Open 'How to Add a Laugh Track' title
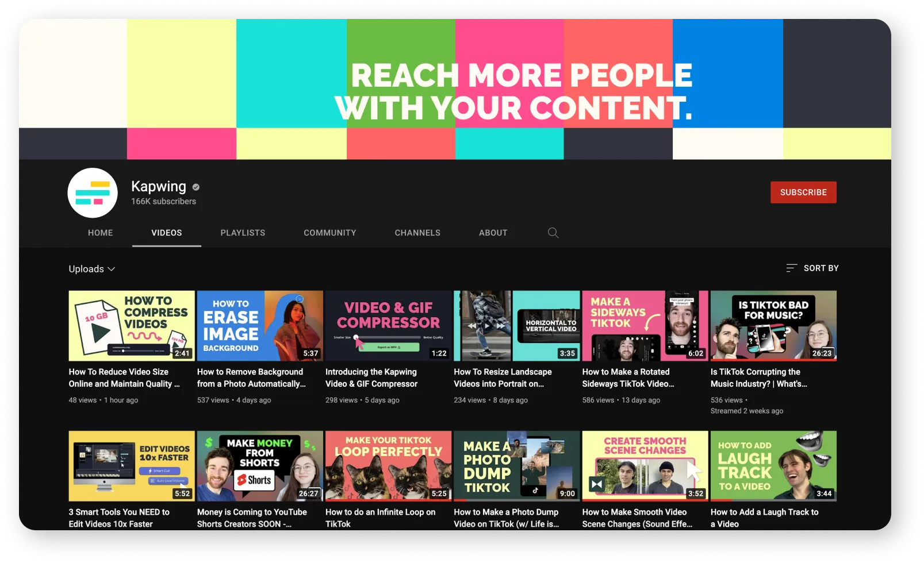924x563 pixels. click(765, 518)
